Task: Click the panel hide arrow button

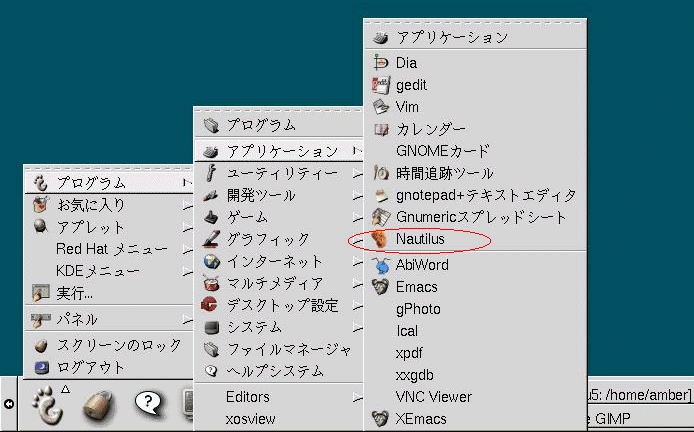Action: coord(8,404)
